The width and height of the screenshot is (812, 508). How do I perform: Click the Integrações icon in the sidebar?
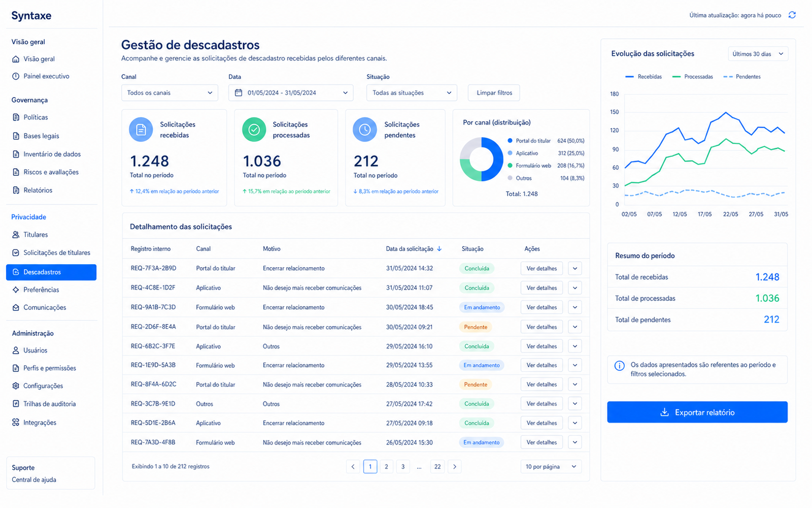pyautogui.click(x=16, y=423)
